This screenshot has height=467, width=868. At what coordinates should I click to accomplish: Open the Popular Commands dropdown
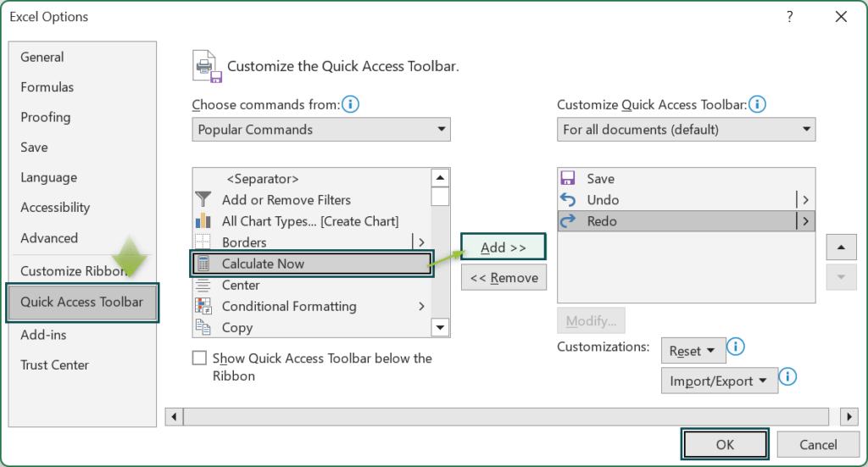coord(321,130)
